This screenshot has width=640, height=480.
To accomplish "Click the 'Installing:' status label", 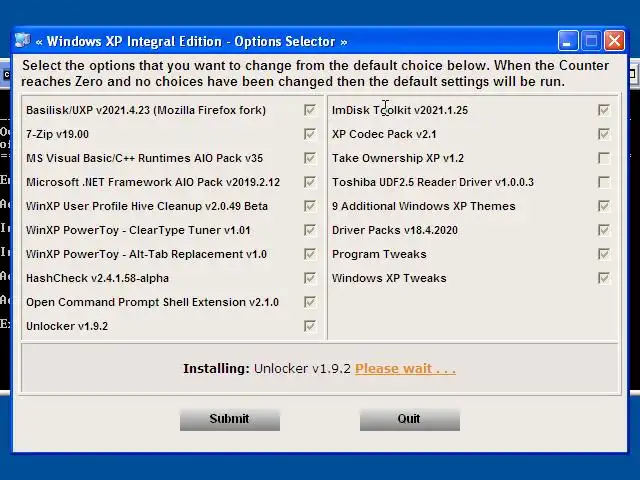I will coord(216,369).
